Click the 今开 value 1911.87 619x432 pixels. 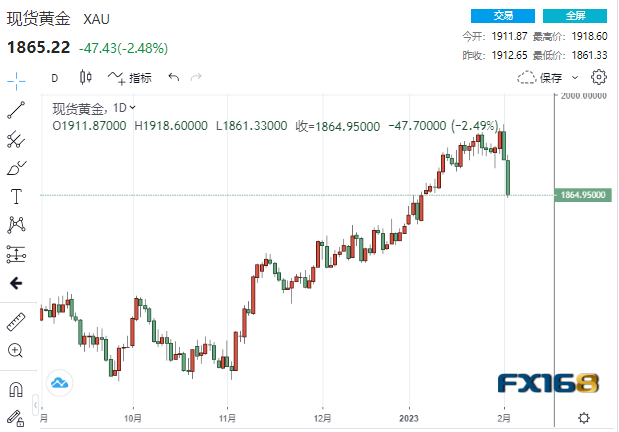[509, 36]
